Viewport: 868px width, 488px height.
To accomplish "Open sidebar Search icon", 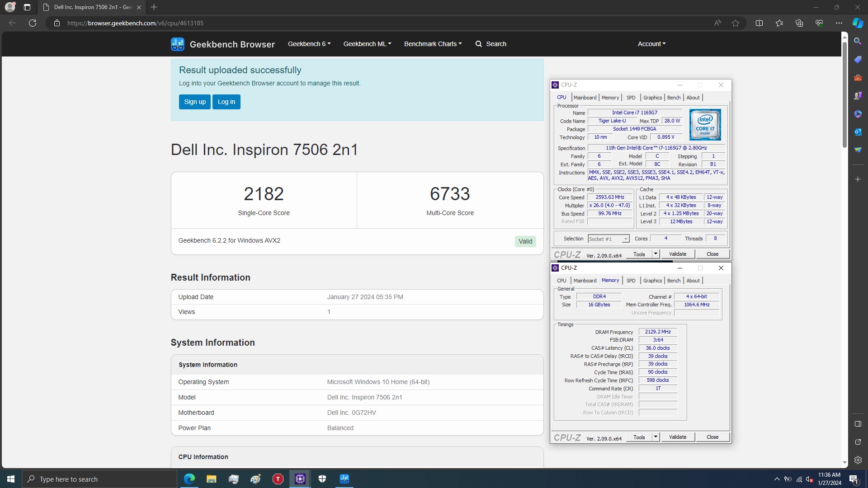I will pyautogui.click(x=858, y=41).
